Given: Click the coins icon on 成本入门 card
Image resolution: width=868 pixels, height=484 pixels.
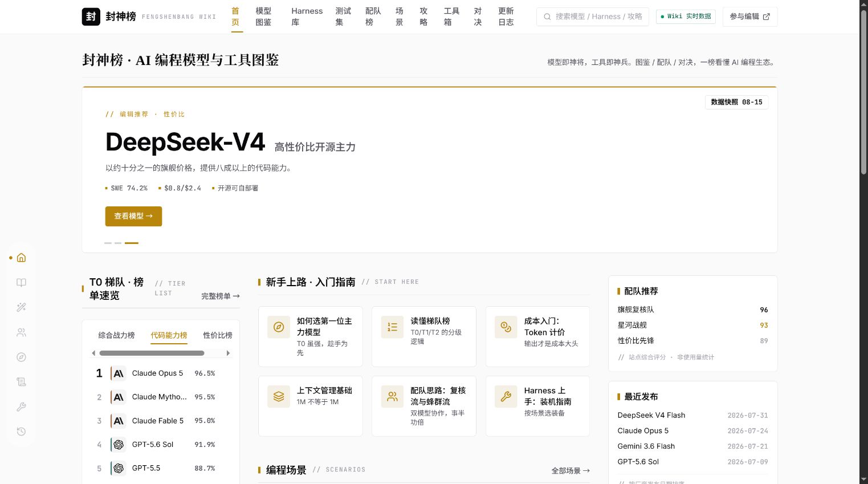Looking at the screenshot, I should (x=506, y=327).
